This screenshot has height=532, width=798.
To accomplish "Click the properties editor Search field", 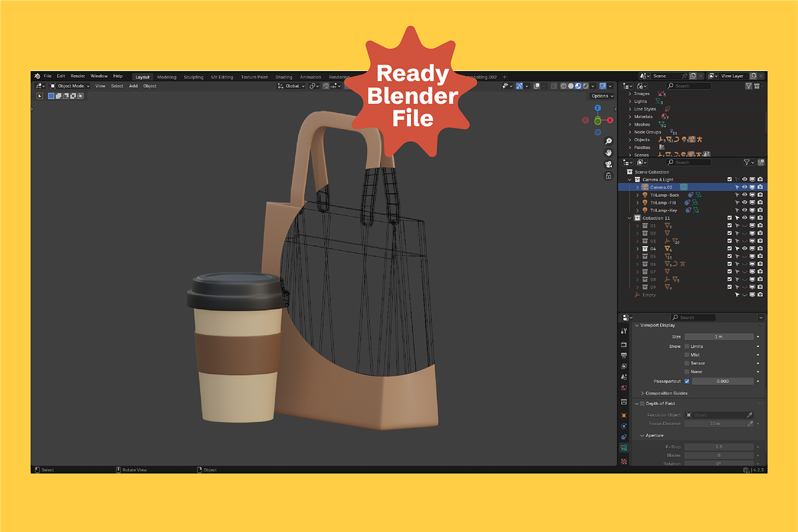I will coord(693,317).
